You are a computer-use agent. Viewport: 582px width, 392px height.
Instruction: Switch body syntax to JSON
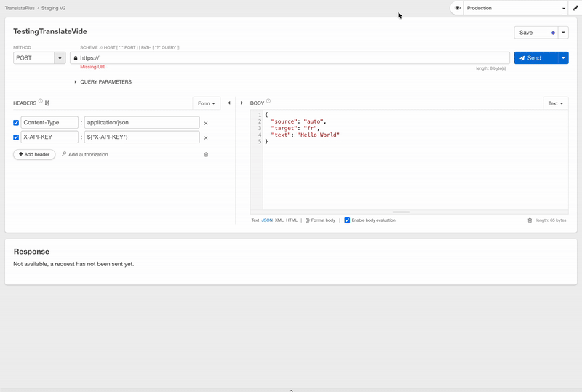pyautogui.click(x=267, y=220)
